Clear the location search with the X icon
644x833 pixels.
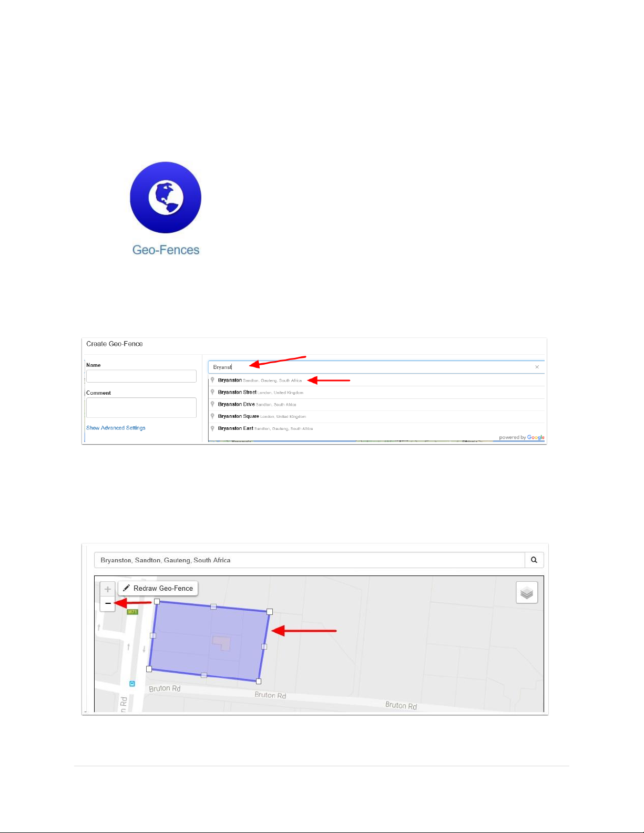[x=537, y=367]
